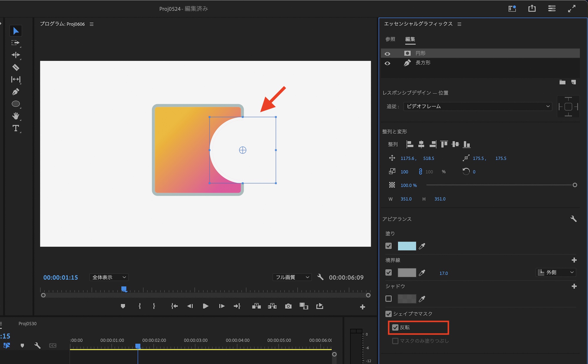The height and width of the screenshot is (364, 588).
Task: Switch to the 参照 tab
Action: pyautogui.click(x=390, y=39)
